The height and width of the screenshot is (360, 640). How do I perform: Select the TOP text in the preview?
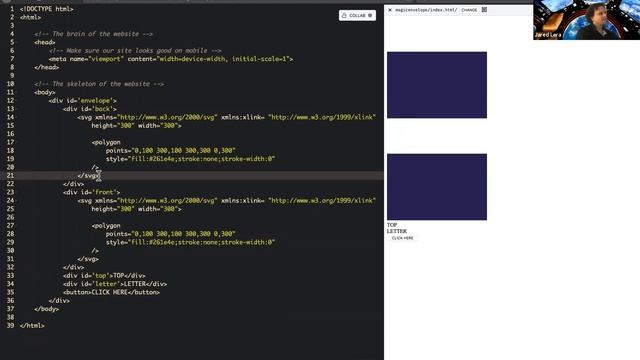[x=392, y=225]
